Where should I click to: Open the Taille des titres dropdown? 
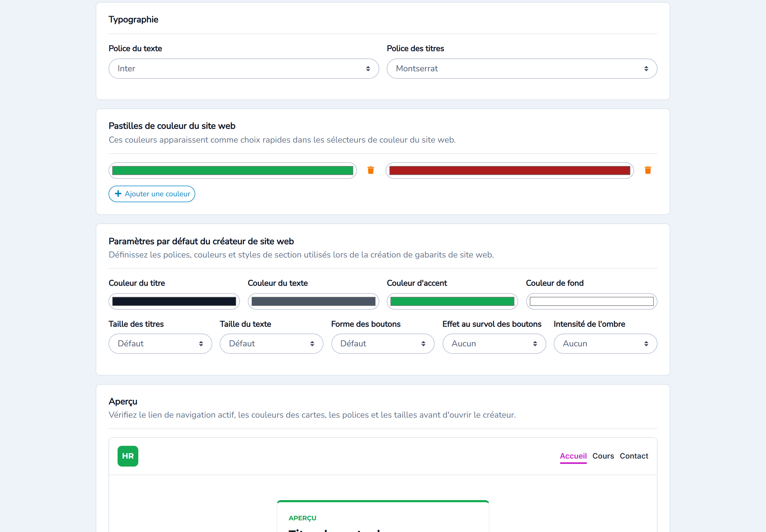pyautogui.click(x=160, y=344)
